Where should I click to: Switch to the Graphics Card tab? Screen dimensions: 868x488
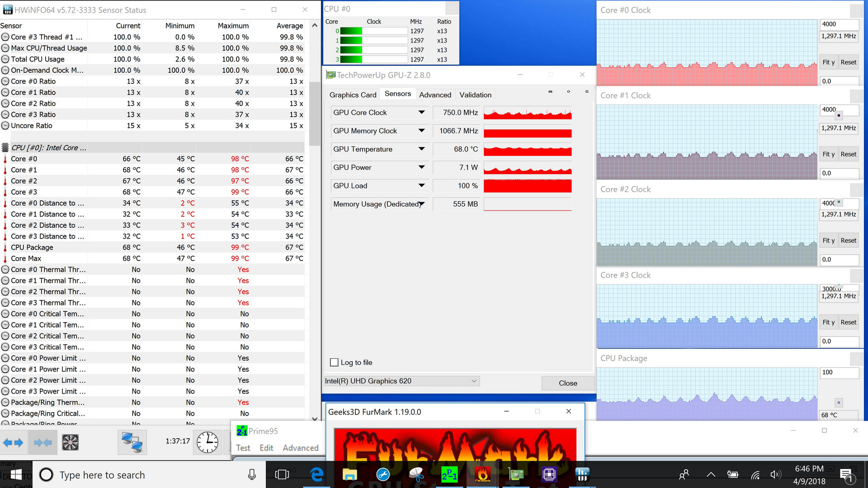353,95
